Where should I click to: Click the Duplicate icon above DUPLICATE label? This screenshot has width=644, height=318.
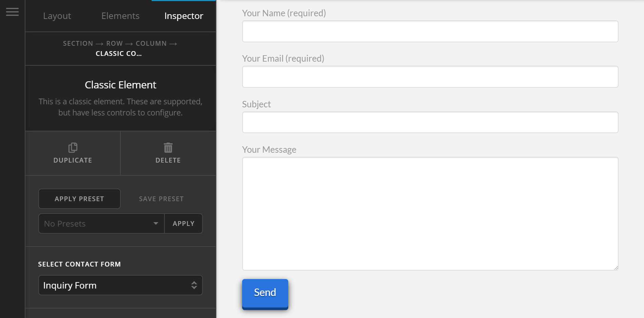72,148
